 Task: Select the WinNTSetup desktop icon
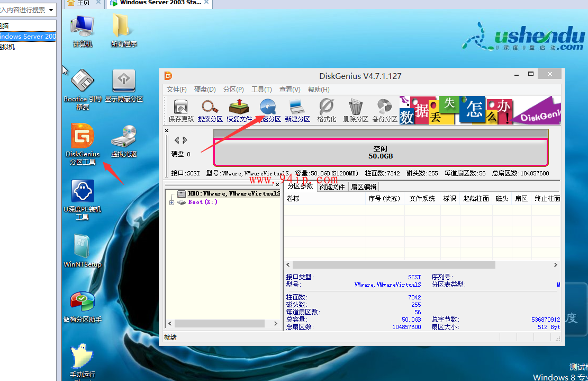[83, 251]
